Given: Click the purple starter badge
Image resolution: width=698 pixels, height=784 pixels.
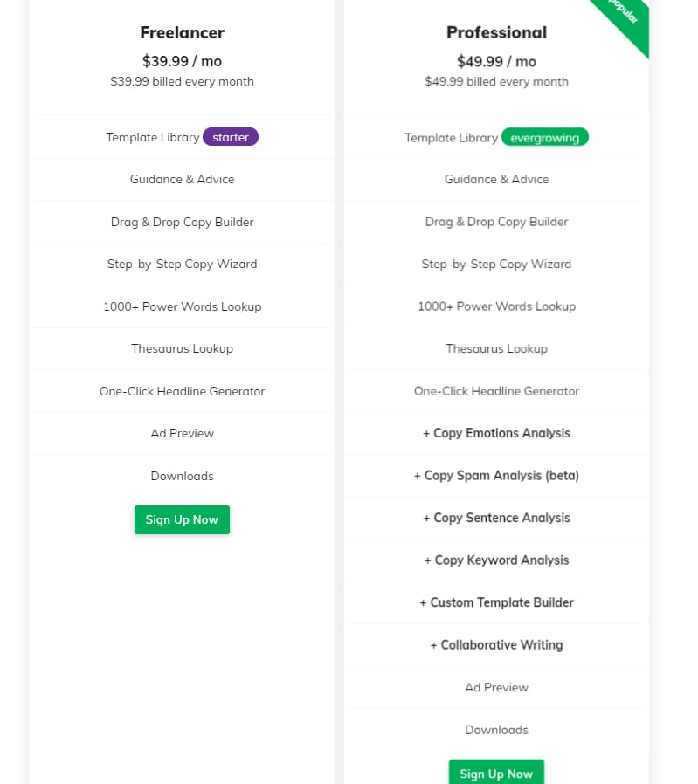Looking at the screenshot, I should tap(231, 137).
